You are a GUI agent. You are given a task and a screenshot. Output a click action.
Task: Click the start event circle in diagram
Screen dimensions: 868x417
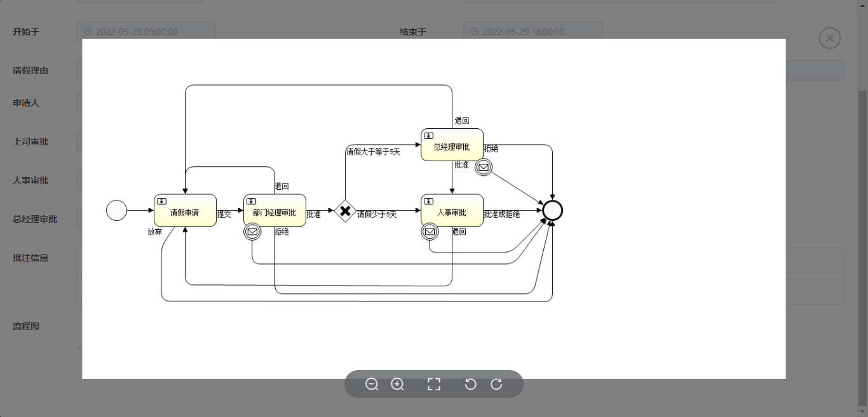click(x=116, y=210)
